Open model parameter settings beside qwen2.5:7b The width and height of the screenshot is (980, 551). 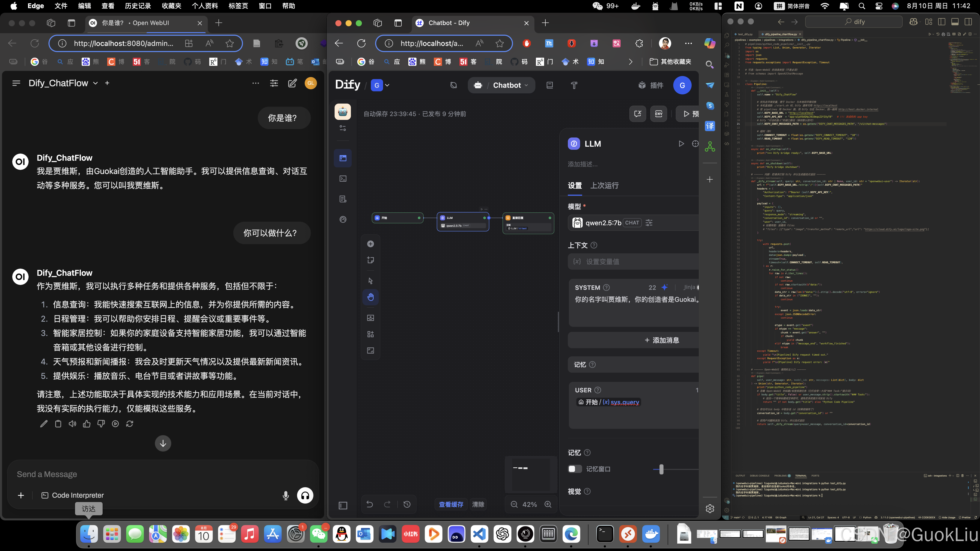649,223
